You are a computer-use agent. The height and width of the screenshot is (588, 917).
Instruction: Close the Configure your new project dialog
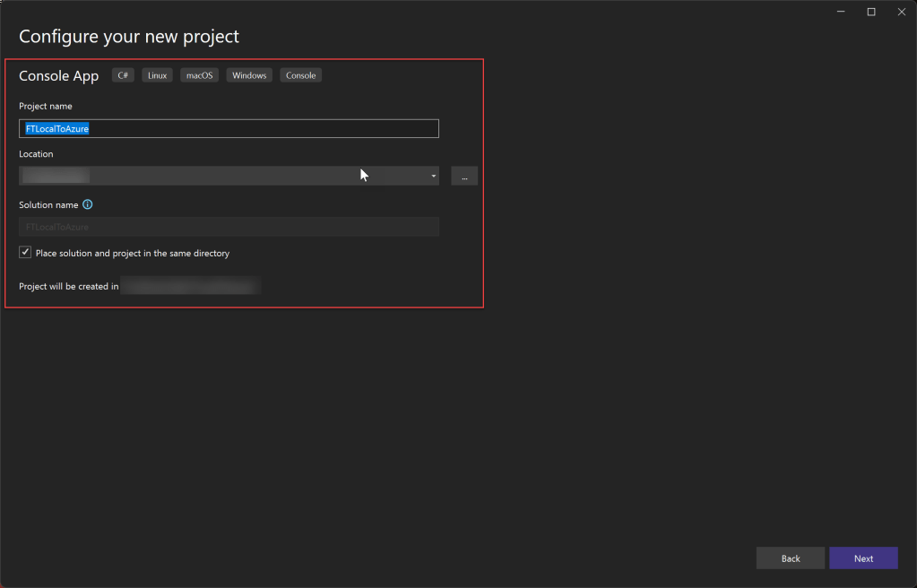901,12
